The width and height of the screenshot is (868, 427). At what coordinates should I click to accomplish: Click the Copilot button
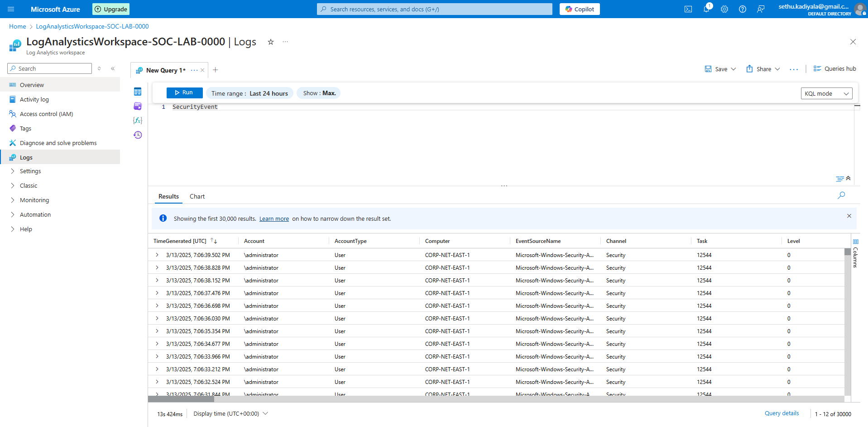coord(580,9)
